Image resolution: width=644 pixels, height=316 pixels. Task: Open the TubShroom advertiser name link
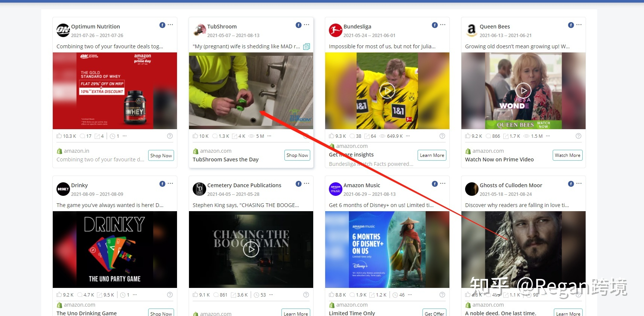(x=222, y=27)
